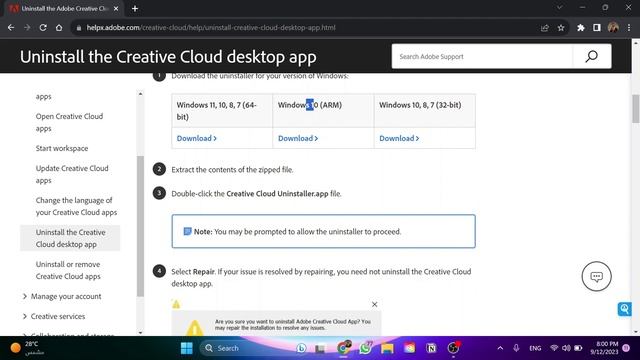Focus the Search Adobe Support field
The width and height of the screenshot is (640, 360).
click(x=482, y=56)
